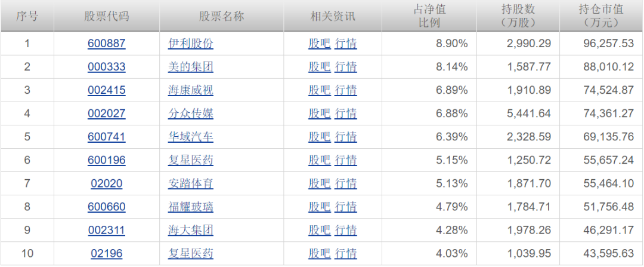The width and height of the screenshot is (644, 267).
Task: Click stock name 安踏体育
Action: pyautogui.click(x=191, y=183)
